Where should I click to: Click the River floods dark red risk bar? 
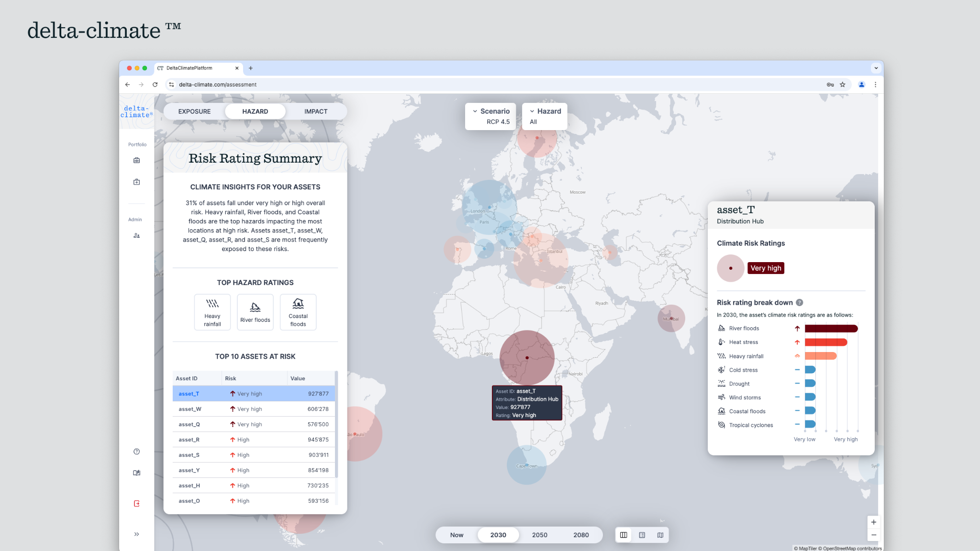[831, 328]
